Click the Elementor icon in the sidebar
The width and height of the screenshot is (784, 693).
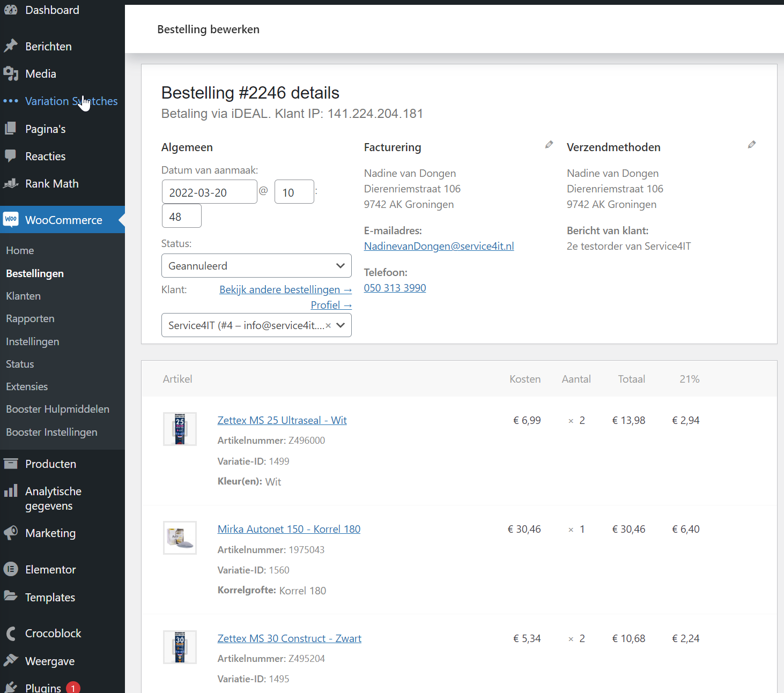click(x=11, y=569)
